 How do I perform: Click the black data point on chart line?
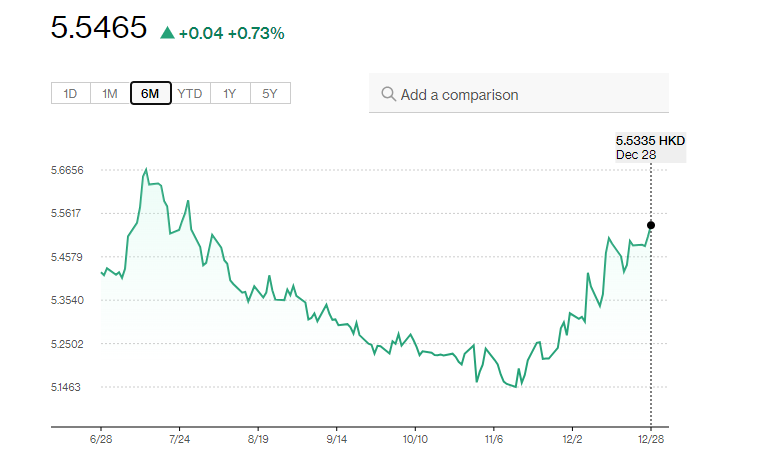click(x=651, y=225)
